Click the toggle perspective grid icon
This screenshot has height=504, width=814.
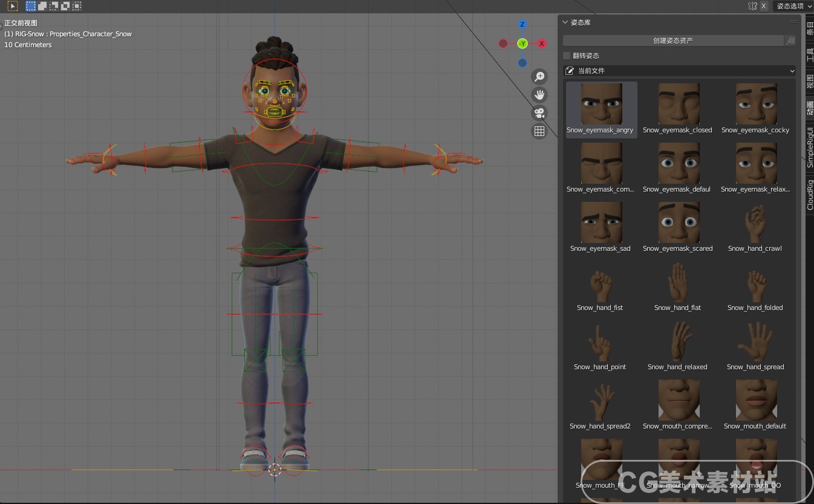(x=539, y=131)
